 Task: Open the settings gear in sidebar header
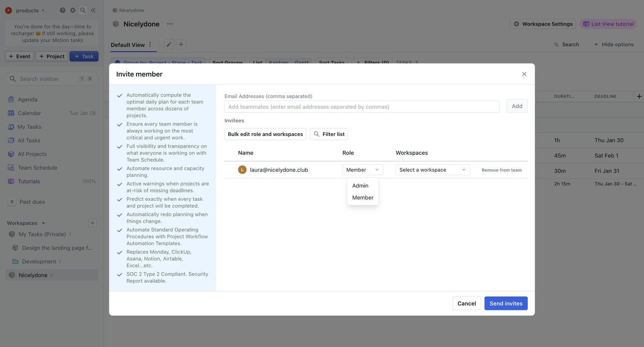(73, 10)
